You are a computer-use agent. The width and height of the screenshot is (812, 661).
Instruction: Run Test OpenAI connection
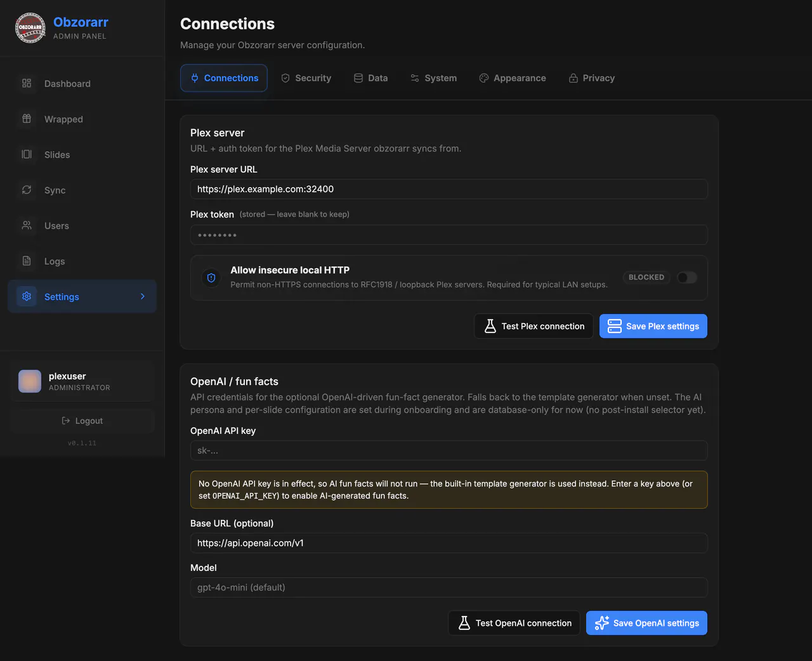click(x=514, y=623)
